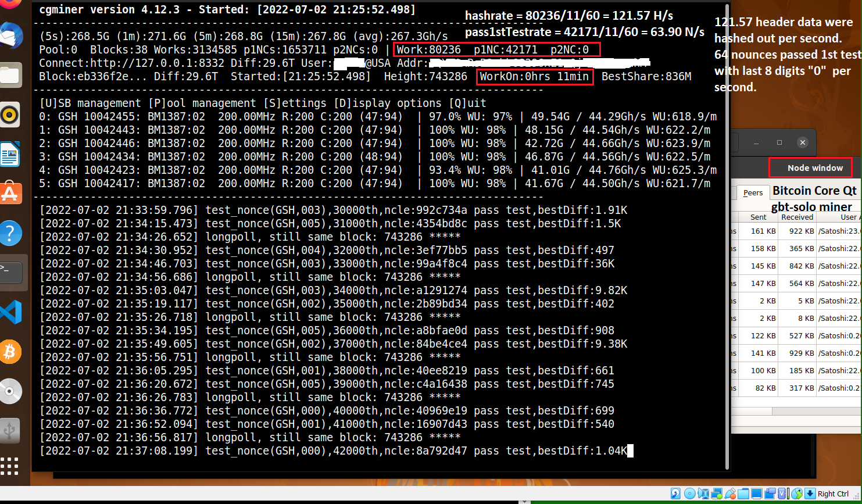Viewport: 862px width, 504px height.
Task: Select peer row with 527 KB received
Action: [x=796, y=335]
